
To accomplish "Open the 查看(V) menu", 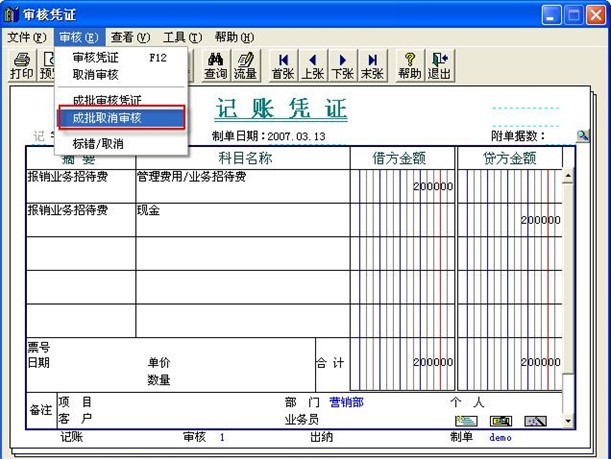I will coord(130,37).
